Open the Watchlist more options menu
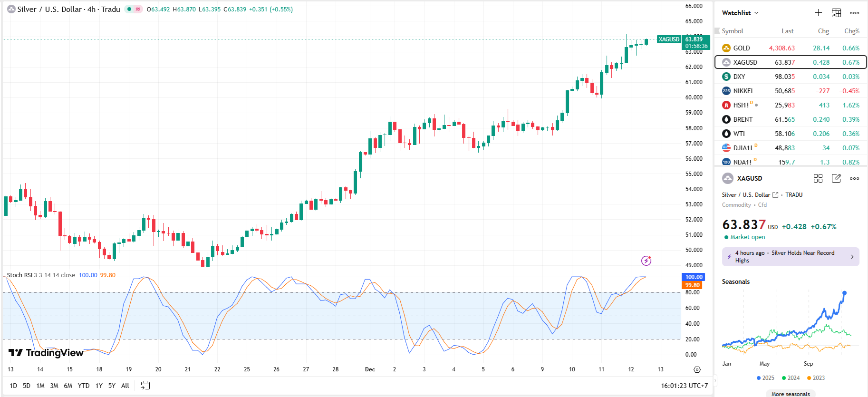This screenshot has height=397, width=868. (x=854, y=13)
